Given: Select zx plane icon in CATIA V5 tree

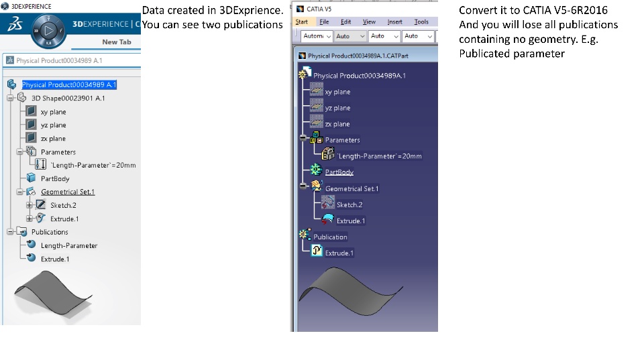Looking at the screenshot, I should tap(316, 121).
